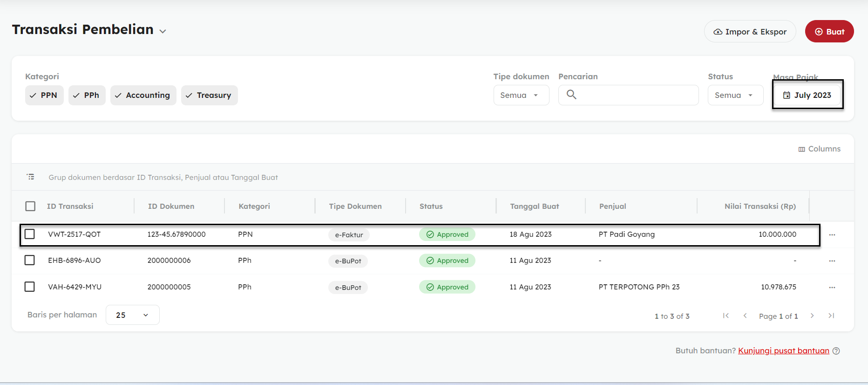Open more options for EHB-6896-AUO row
This screenshot has width=868, height=385.
[832, 261]
